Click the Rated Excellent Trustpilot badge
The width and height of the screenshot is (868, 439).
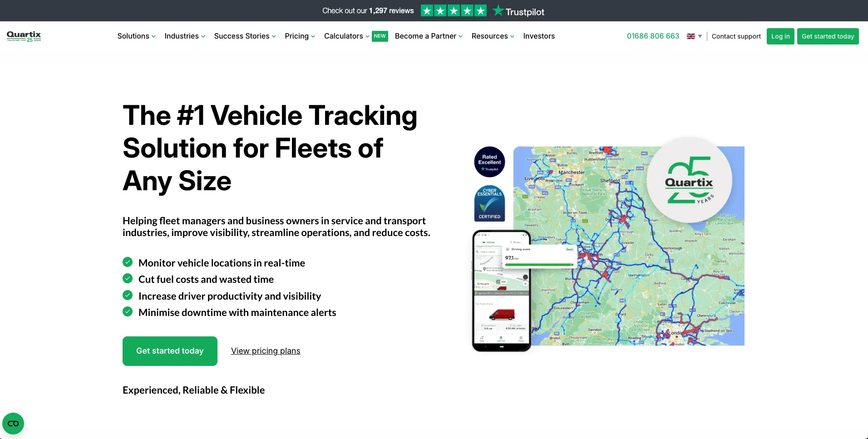489,162
